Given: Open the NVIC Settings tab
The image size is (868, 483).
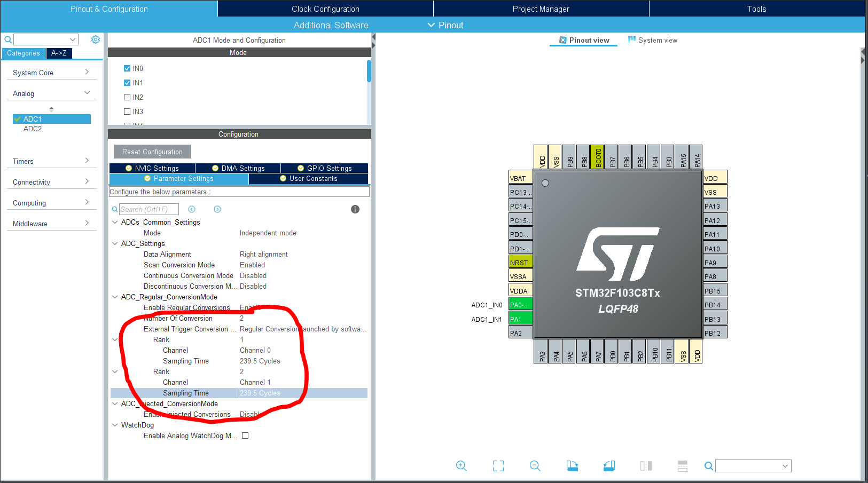Looking at the screenshot, I should pos(152,168).
